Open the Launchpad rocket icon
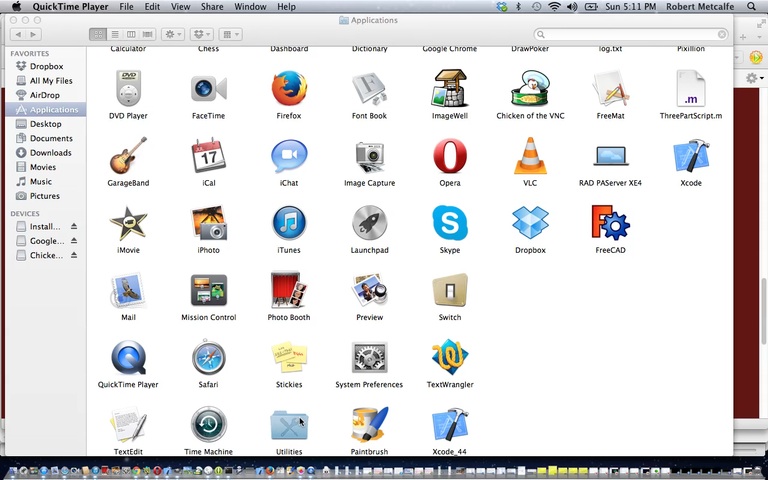 [369, 223]
